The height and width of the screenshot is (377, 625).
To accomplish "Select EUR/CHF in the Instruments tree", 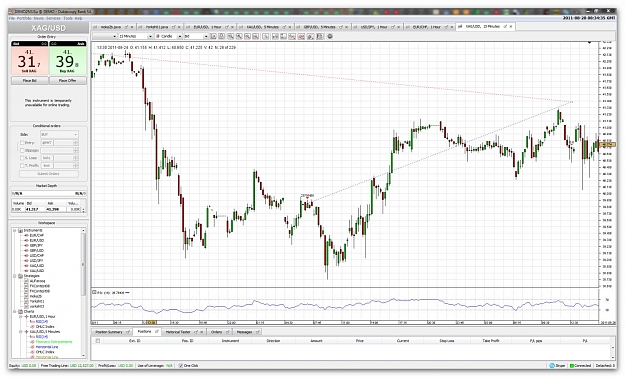I will [36, 236].
